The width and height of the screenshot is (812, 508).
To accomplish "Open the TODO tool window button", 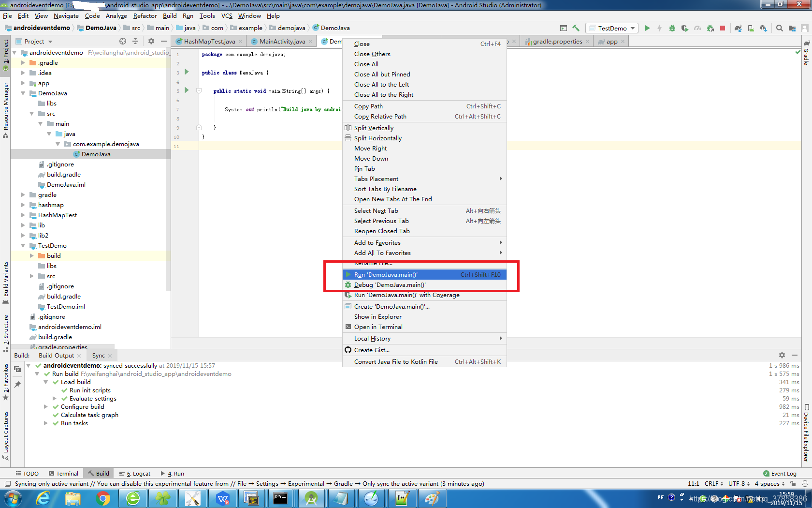I will click(x=27, y=474).
